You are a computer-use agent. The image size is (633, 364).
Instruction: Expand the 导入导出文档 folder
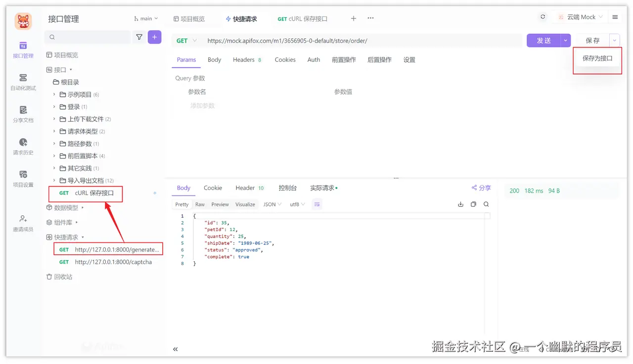pos(54,181)
